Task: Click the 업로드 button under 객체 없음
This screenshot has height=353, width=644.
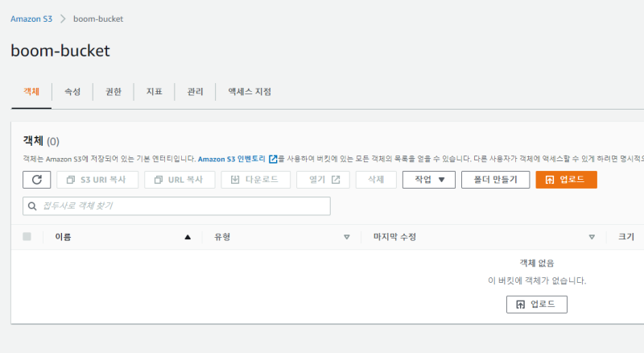Action: click(536, 305)
